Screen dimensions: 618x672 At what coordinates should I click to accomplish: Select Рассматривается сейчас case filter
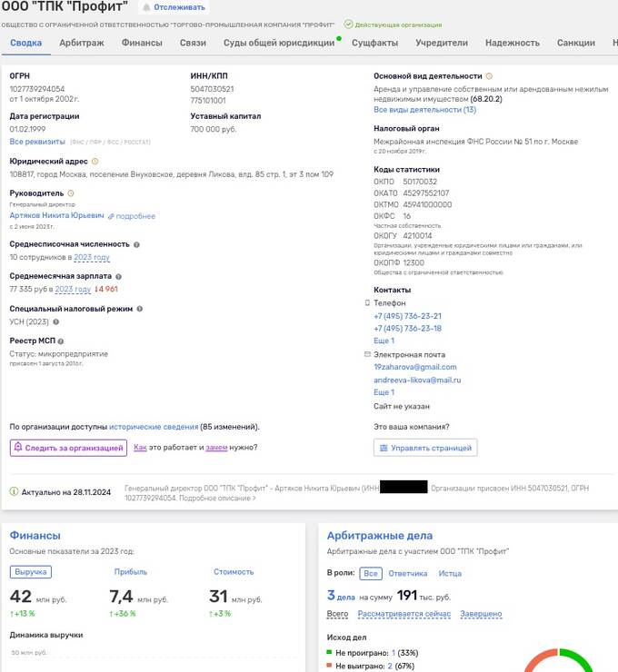[404, 614]
